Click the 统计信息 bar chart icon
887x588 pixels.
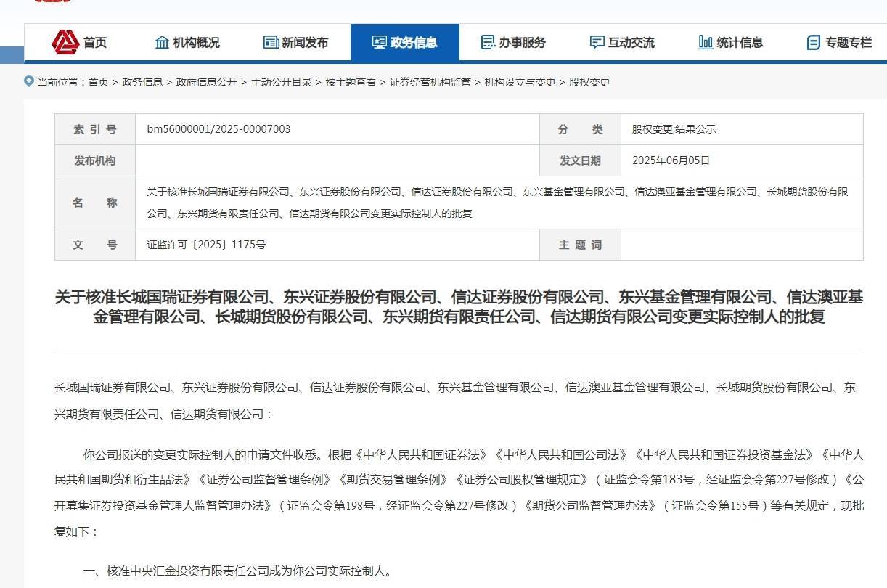pos(705,42)
